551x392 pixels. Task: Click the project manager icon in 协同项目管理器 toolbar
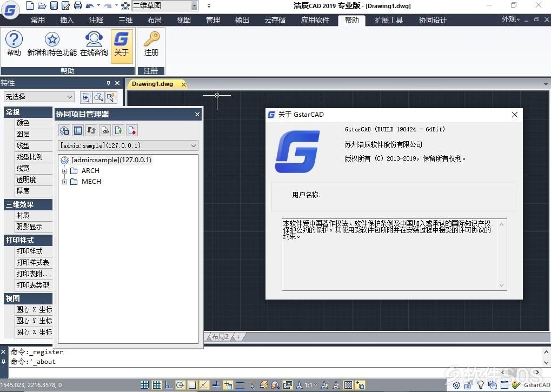tap(64, 131)
